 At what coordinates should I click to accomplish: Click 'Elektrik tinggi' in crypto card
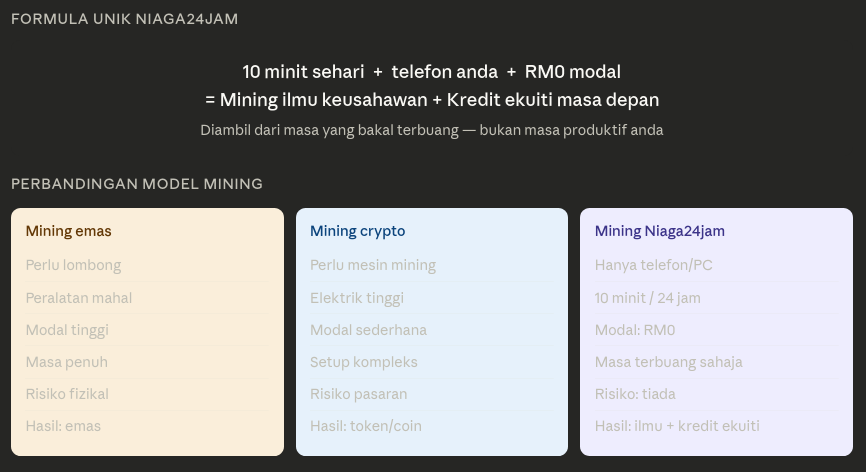(357, 298)
